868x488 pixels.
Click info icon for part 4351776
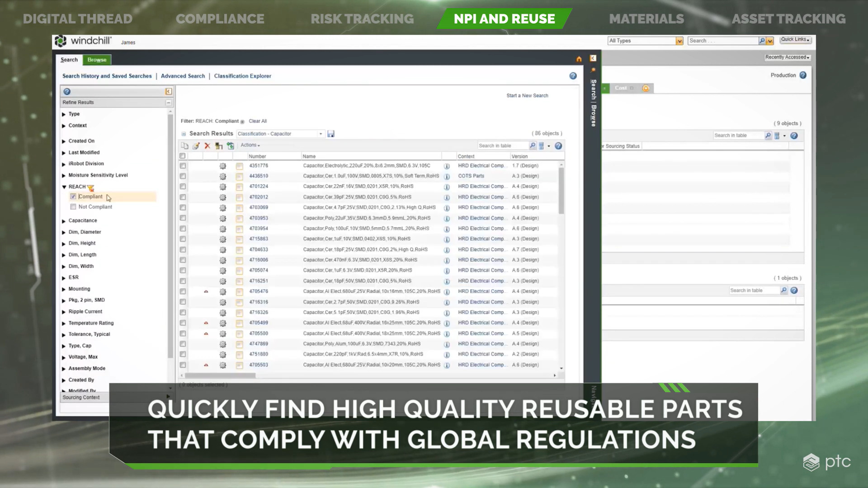tap(447, 166)
